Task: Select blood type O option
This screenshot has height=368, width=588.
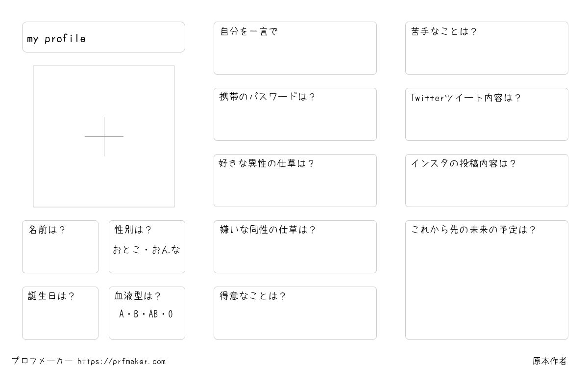Action: tap(170, 314)
